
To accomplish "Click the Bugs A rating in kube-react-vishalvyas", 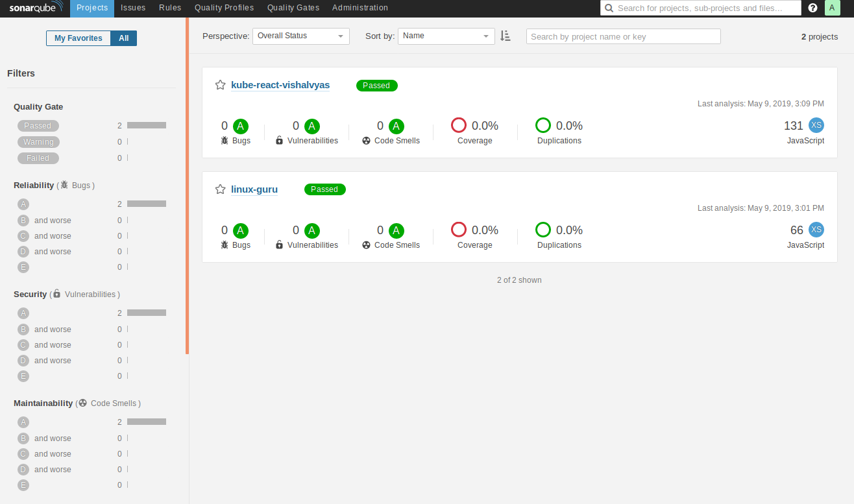I will point(241,126).
